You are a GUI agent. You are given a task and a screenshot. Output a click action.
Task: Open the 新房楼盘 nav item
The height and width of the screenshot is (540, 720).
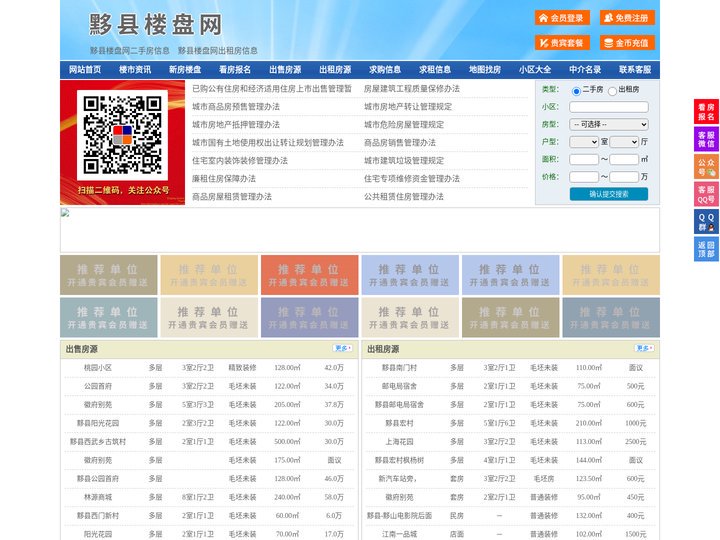pos(185,70)
